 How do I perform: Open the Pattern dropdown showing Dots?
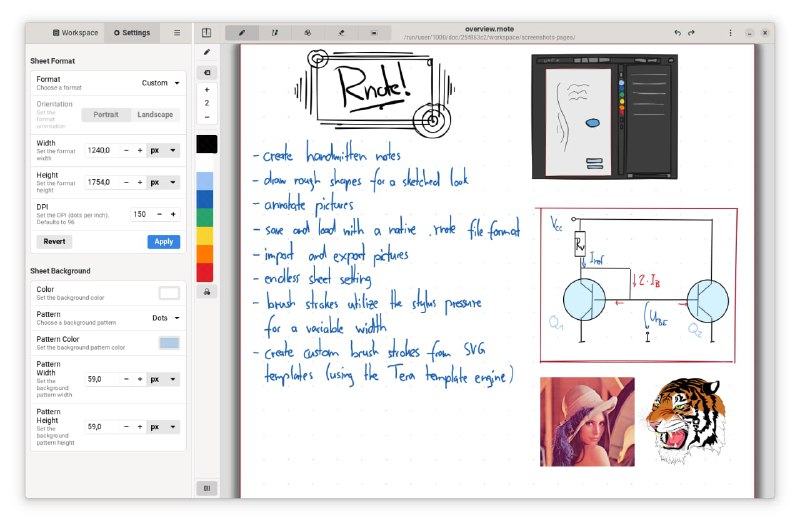[x=166, y=318]
